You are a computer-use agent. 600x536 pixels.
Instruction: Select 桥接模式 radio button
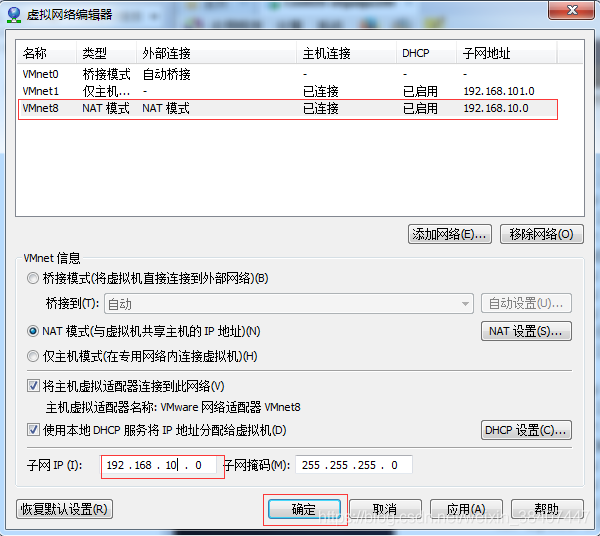[x=33, y=278]
